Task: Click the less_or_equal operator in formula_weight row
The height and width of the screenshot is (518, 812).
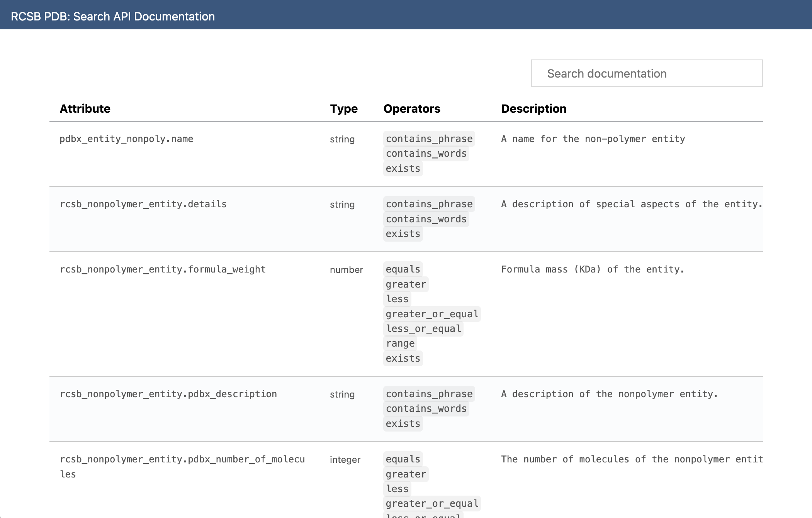Action: (x=423, y=329)
